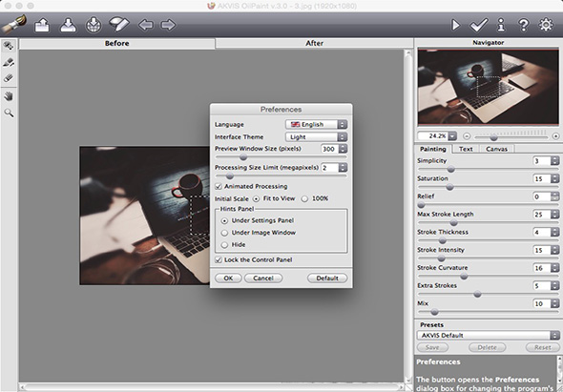Click the Navigator zoom slider handle
563x392 pixels.
click(x=493, y=137)
